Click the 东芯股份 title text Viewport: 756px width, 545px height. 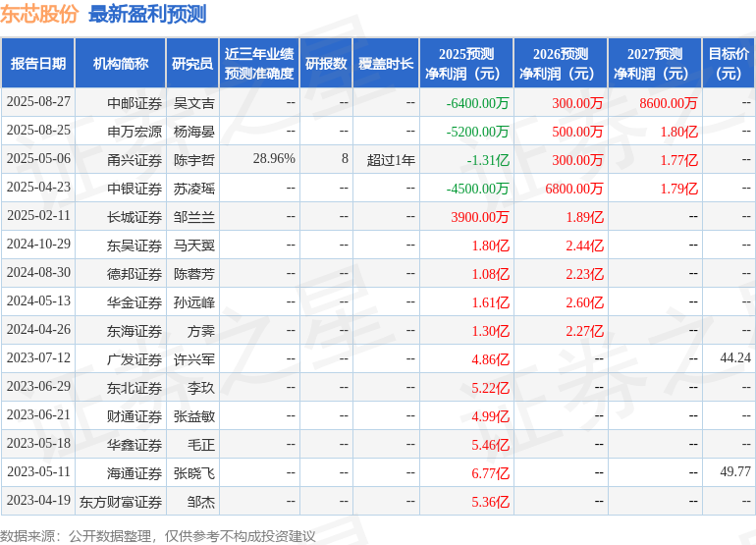[39, 14]
